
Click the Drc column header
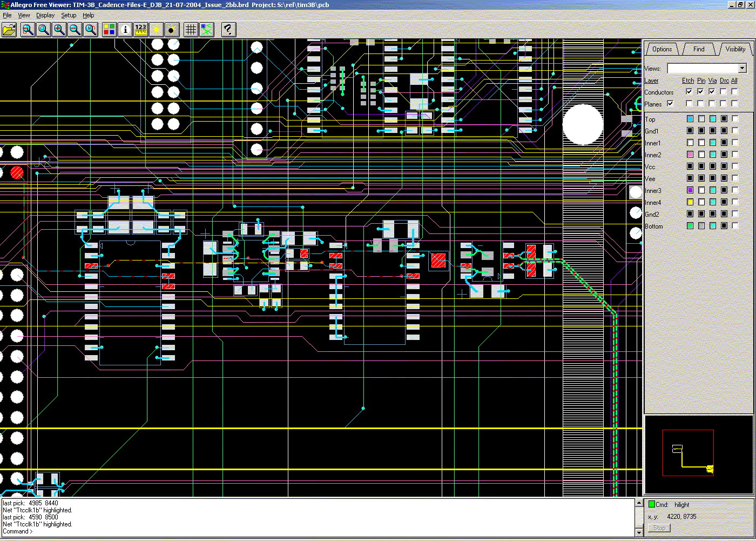[724, 81]
